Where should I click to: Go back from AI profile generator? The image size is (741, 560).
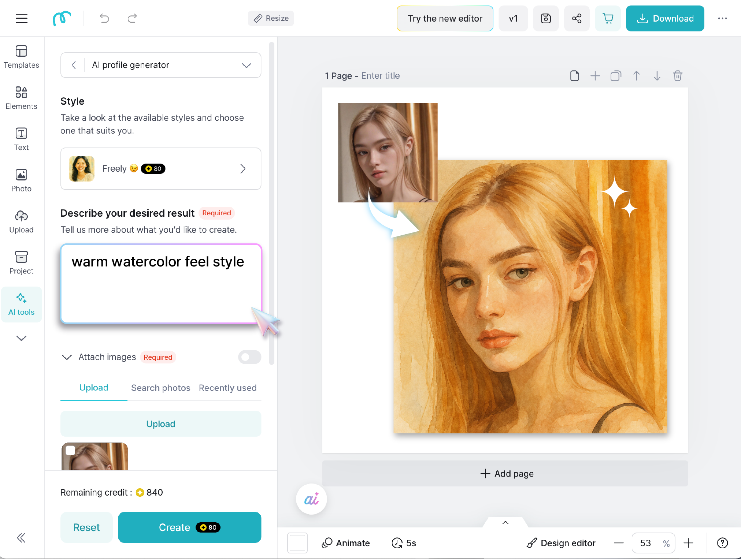coord(74,65)
